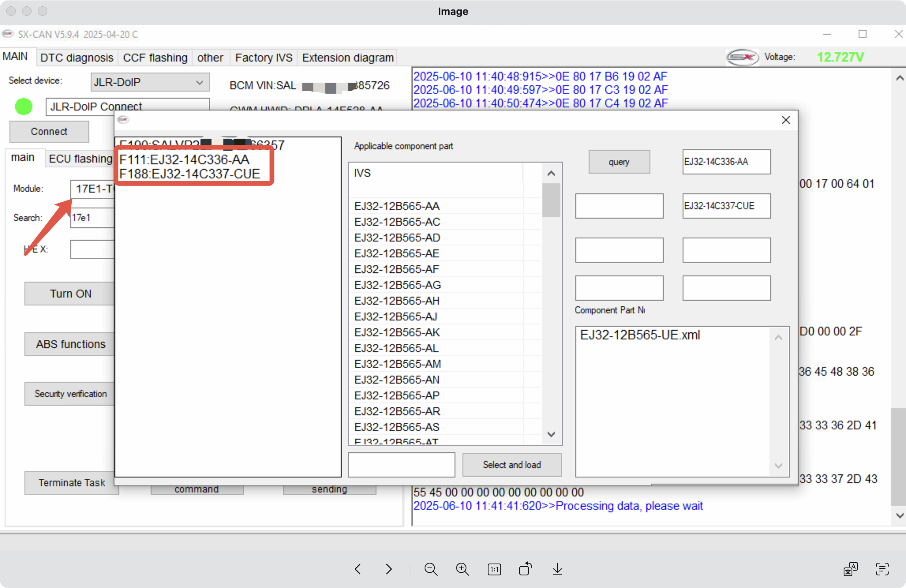Click the ABS functions button
The height and width of the screenshot is (588, 906).
click(70, 344)
